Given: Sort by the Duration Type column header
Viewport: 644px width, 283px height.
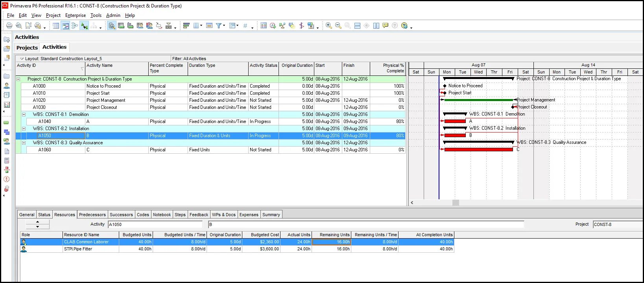Looking at the screenshot, I should (218, 69).
